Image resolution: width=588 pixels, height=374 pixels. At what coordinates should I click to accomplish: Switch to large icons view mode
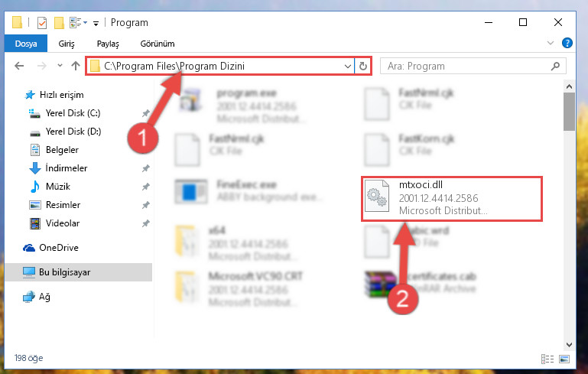564,359
